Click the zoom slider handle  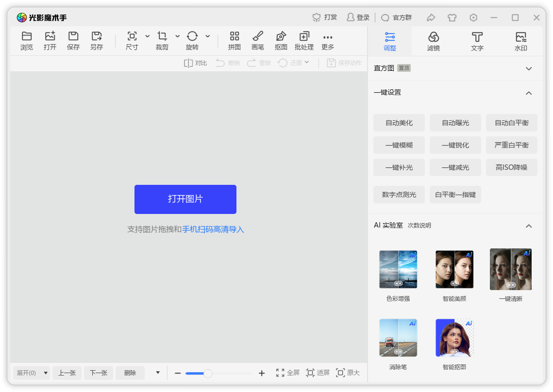click(208, 373)
